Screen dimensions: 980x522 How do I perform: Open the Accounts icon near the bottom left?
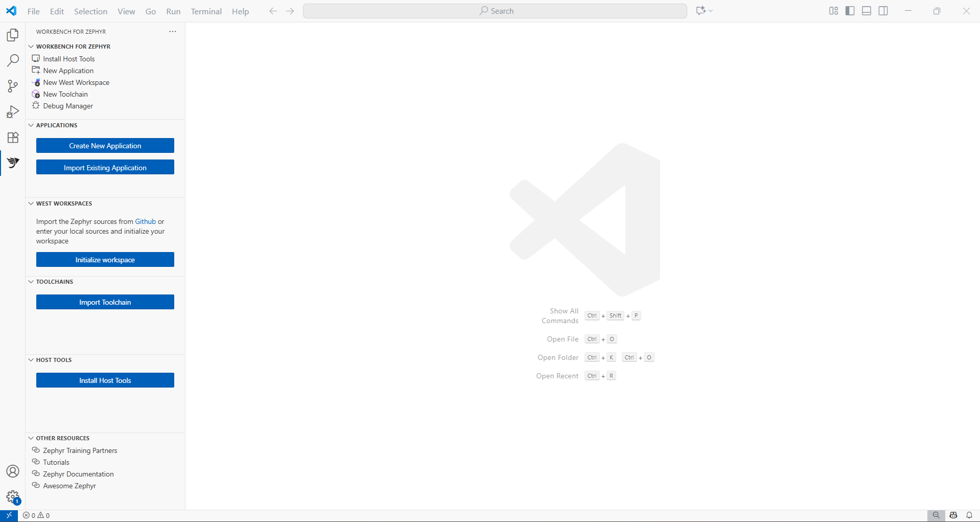coord(12,471)
